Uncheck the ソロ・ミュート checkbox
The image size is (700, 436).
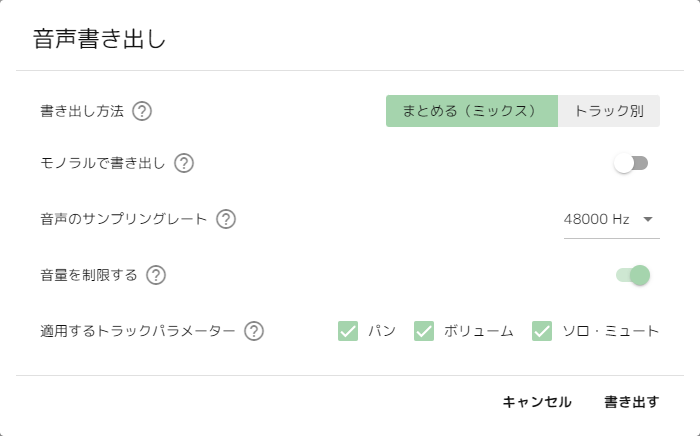542,331
